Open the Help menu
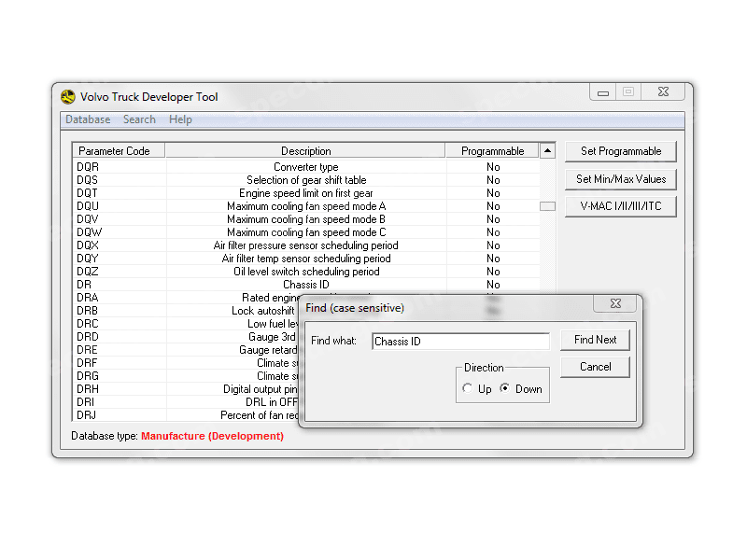Screen dimensions: 747x560 (x=180, y=119)
